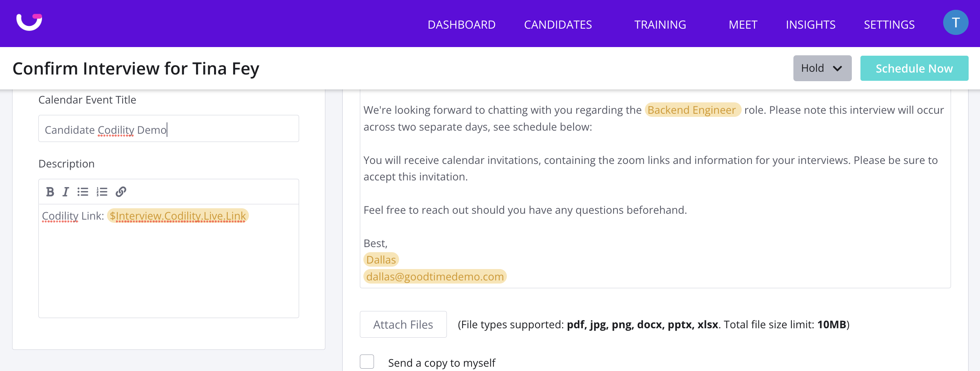
Task: Expand the Hold dropdown
Action: 822,68
